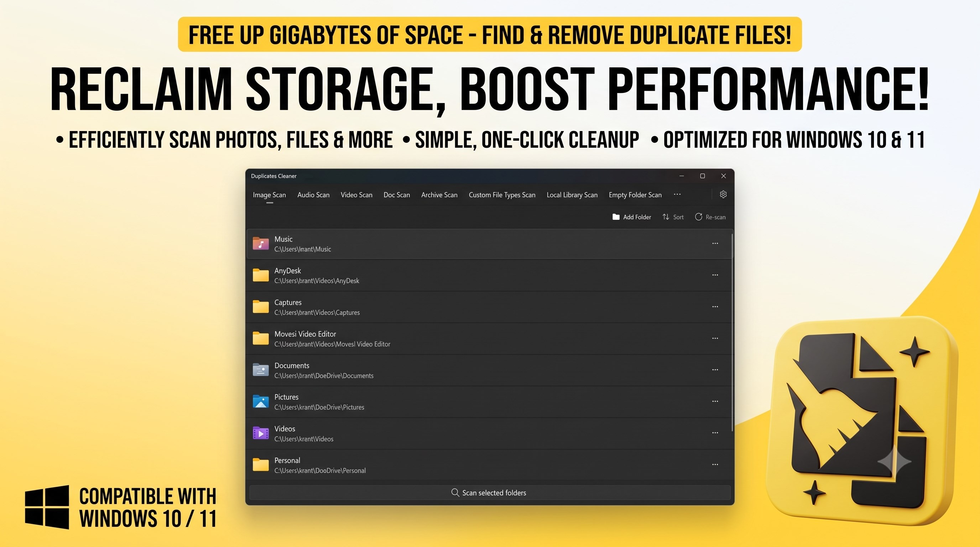Open the Sort options
The width and height of the screenshot is (980, 547).
pos(673,217)
